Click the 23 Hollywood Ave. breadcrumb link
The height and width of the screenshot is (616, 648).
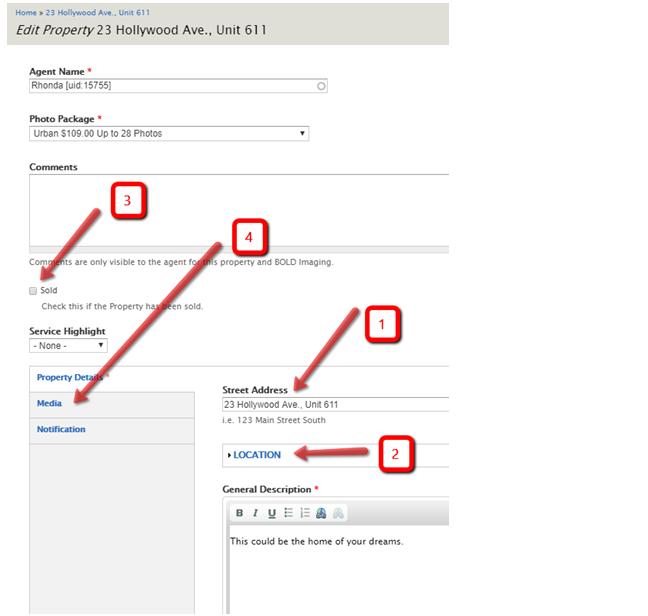97,13
